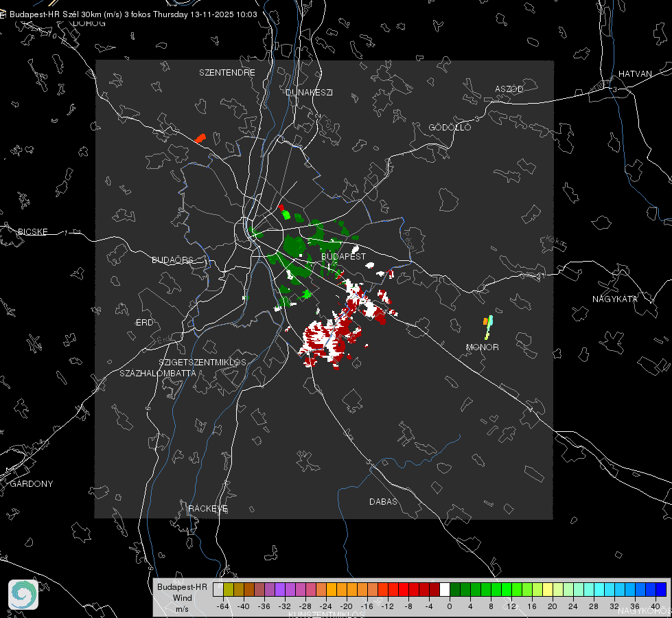Select the yellow 20 m/s legend swatch

(x=548, y=589)
